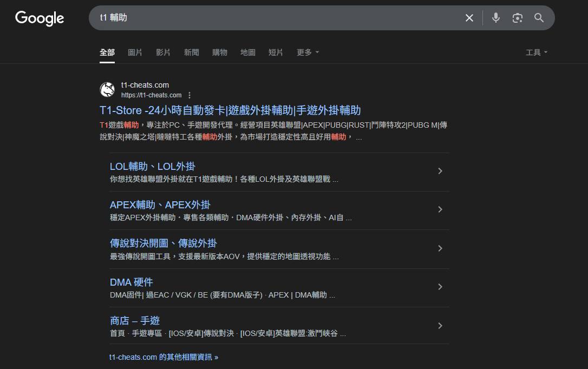This screenshot has height=369, width=588.
Task: Switch to the 新聞 tab
Action: click(x=191, y=52)
